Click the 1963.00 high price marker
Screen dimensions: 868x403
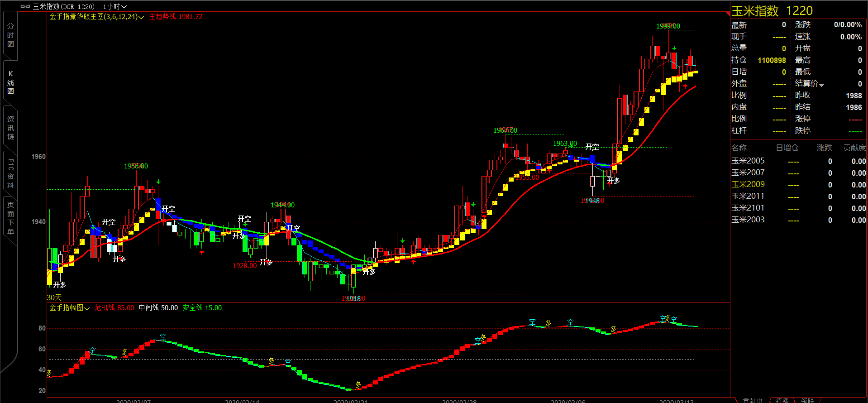565,144
